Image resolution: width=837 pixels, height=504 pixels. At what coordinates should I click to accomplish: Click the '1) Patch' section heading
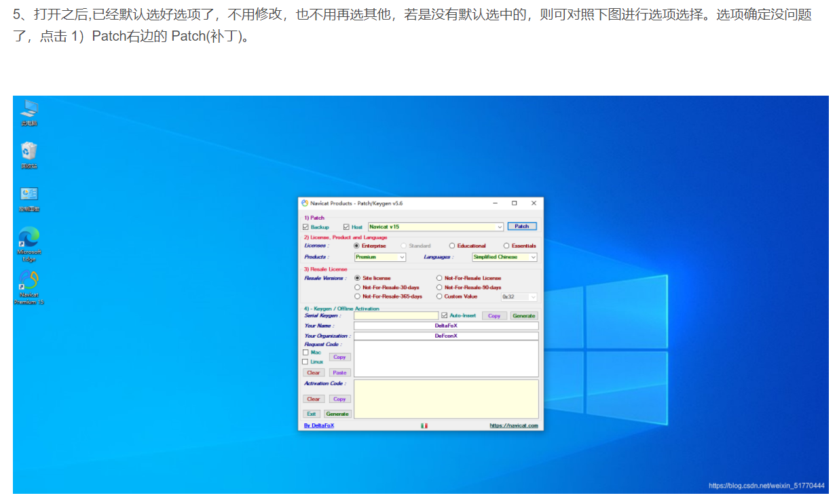click(x=314, y=218)
